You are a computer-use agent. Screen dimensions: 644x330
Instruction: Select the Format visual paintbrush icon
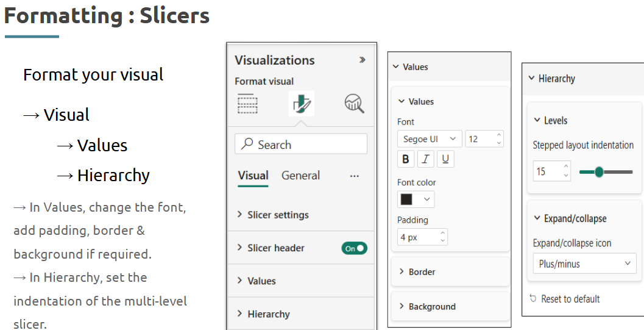click(301, 104)
